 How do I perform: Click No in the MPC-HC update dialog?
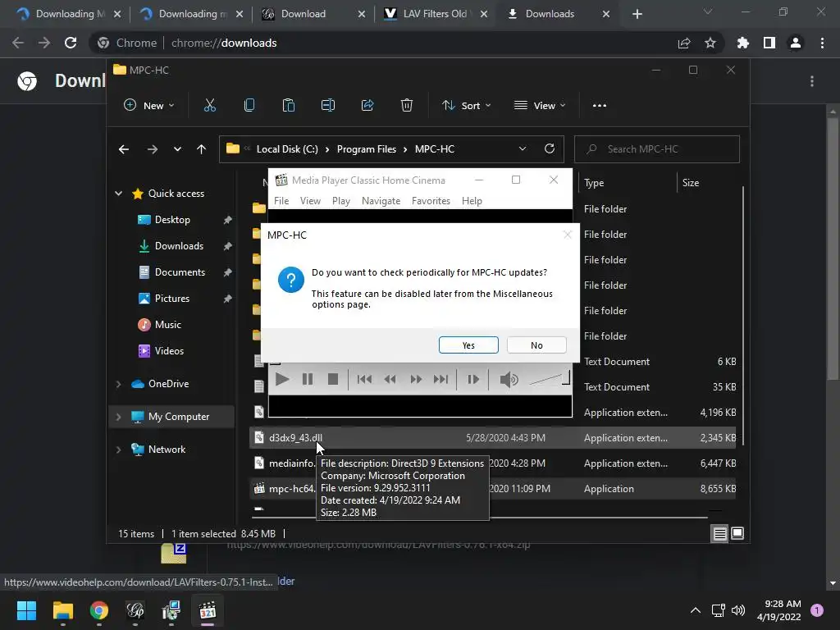pos(536,345)
